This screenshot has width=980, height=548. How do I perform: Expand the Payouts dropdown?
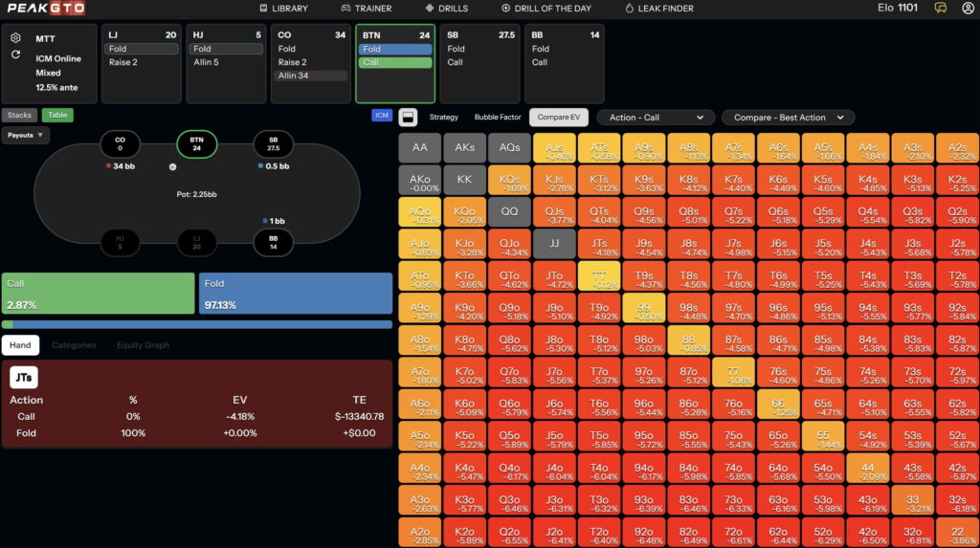pyautogui.click(x=27, y=136)
